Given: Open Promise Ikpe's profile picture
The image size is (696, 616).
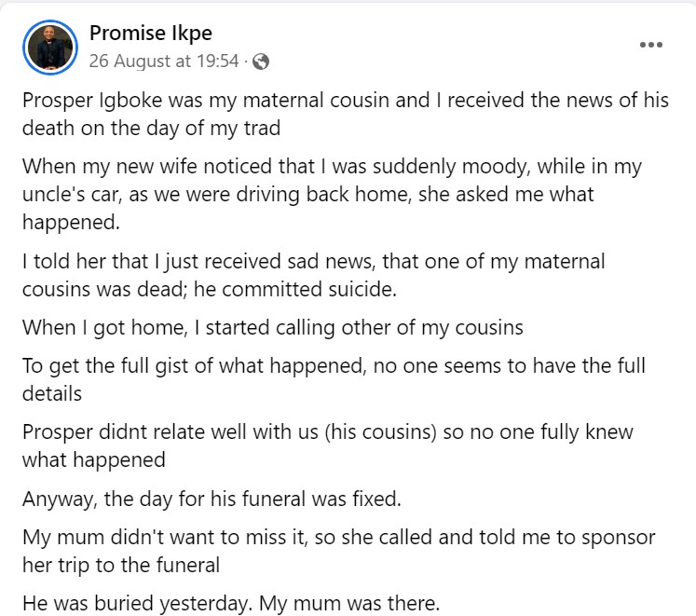Looking at the screenshot, I should 50,46.
